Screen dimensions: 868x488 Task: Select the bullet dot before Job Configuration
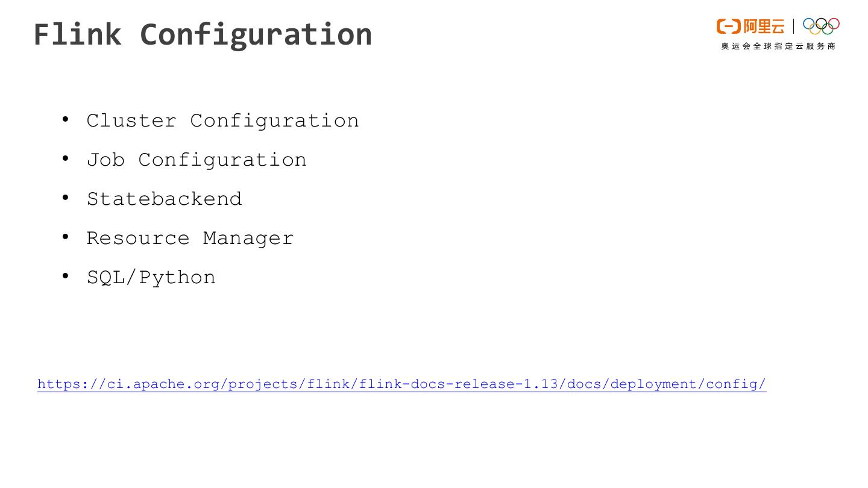click(65, 158)
